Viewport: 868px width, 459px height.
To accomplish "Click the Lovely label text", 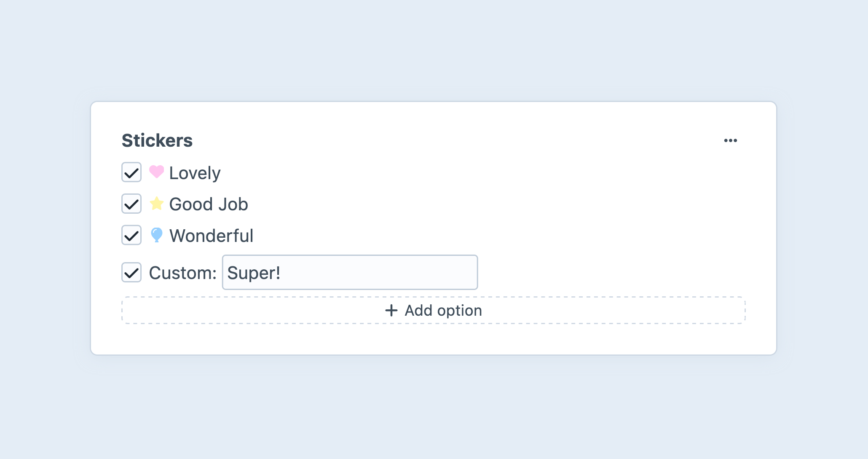I will [194, 172].
